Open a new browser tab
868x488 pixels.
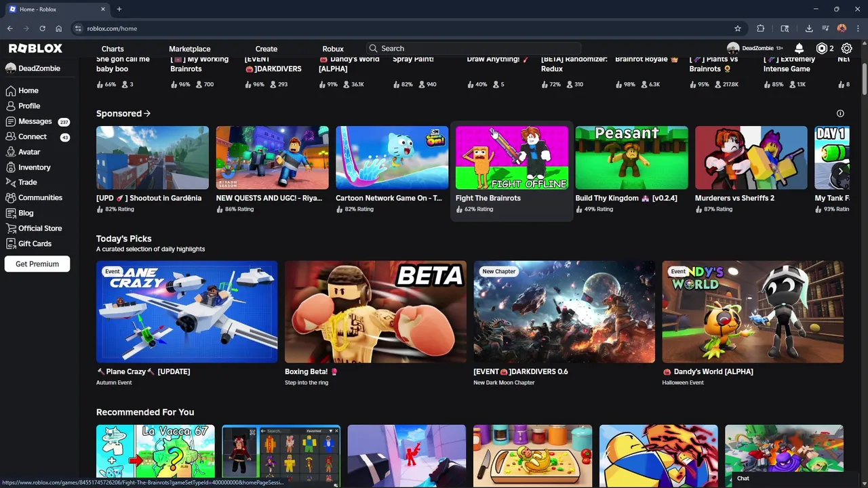pyautogui.click(x=119, y=9)
